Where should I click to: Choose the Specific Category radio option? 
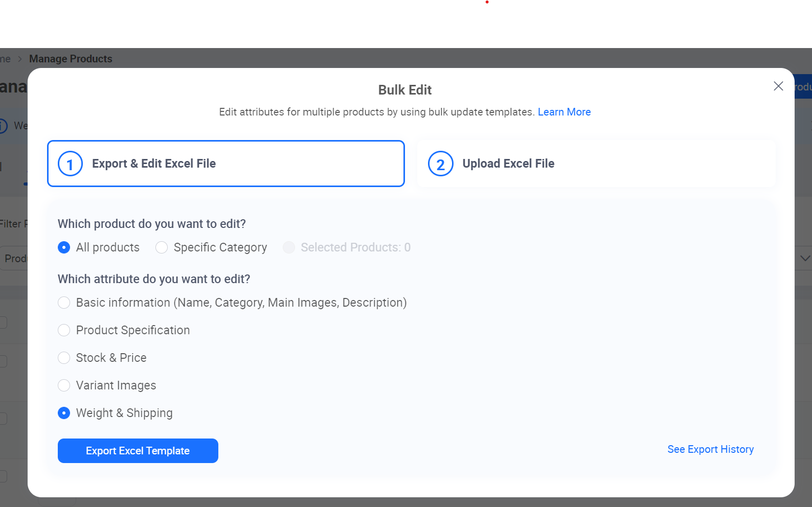tap(162, 247)
